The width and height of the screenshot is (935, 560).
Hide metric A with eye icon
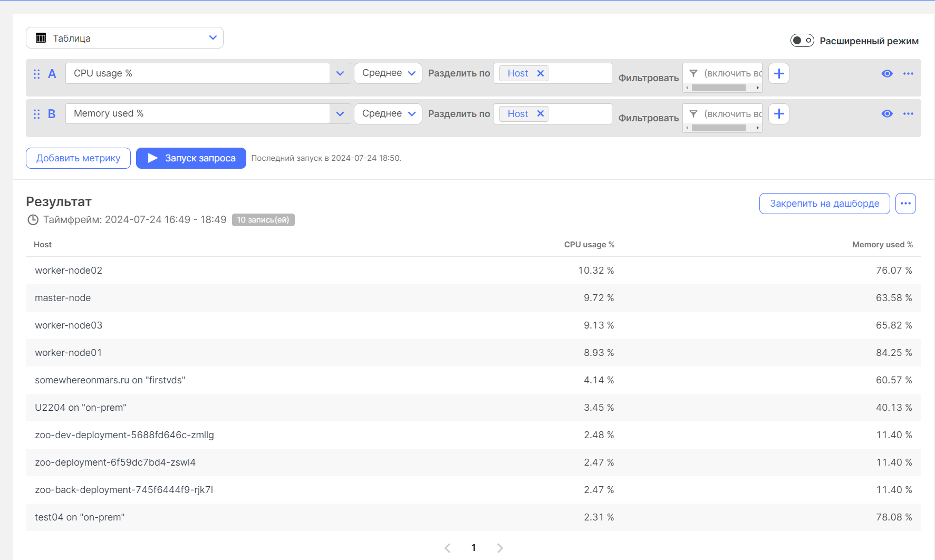887,73
